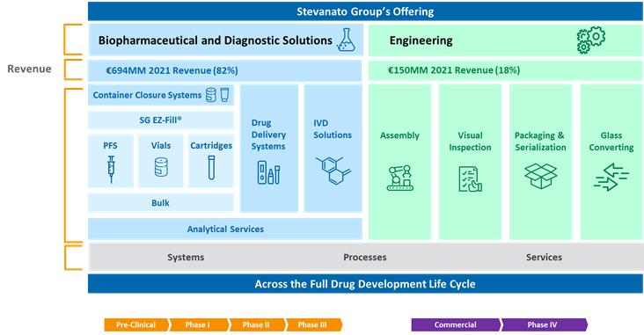This screenshot has width=644, height=335.
Task: Click the Container Closure Systems label
Action: (x=147, y=95)
